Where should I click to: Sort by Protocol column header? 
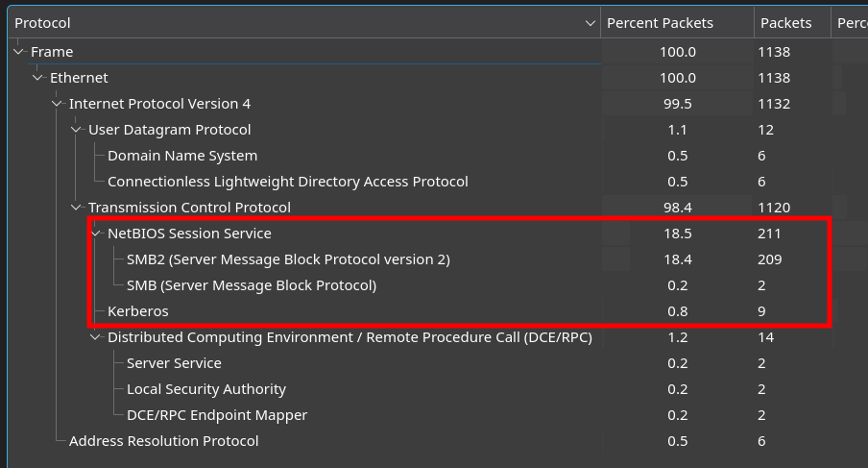[288, 23]
